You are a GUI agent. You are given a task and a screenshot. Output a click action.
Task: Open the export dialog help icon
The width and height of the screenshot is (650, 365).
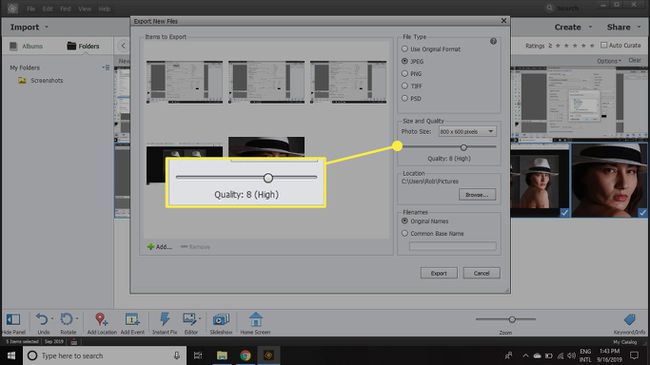(x=493, y=41)
